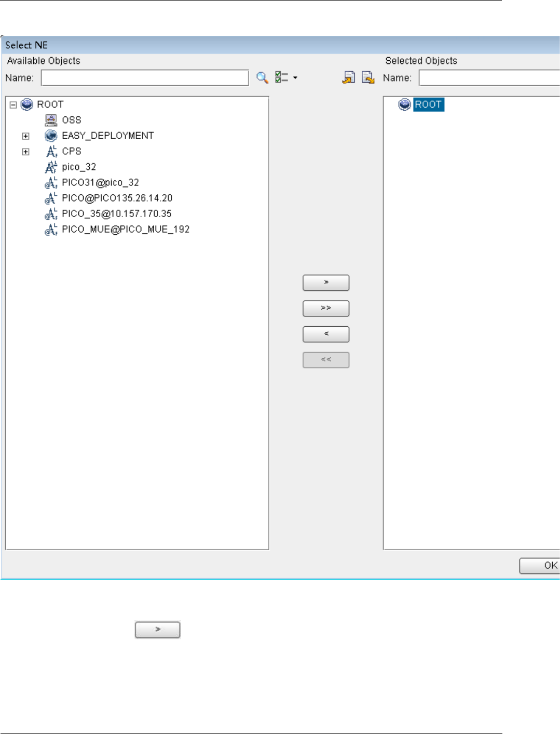This screenshot has width=560, height=734.
Task: Click the CPS node icon
Action: pyautogui.click(x=51, y=151)
